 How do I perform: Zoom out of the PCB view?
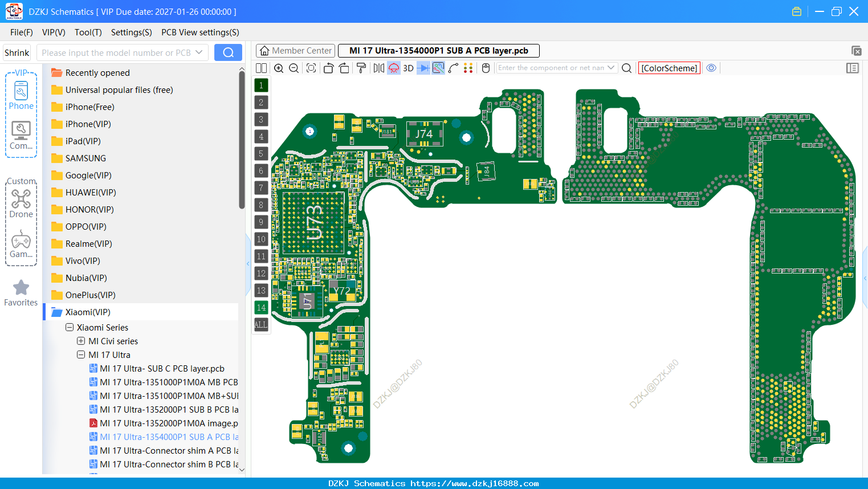294,68
